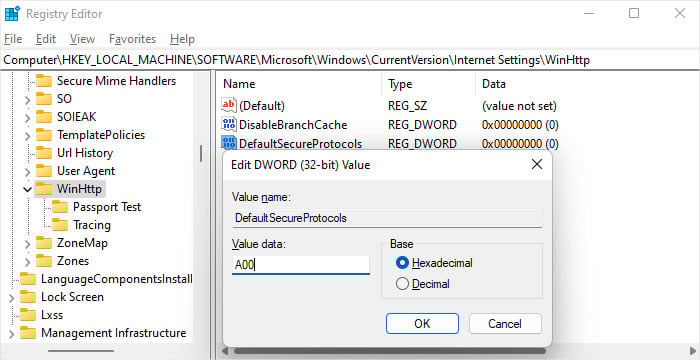Viewport: 700px width, 360px height.
Task: Click the DefaultSecureProtocols DWORD icon
Action: tap(229, 143)
